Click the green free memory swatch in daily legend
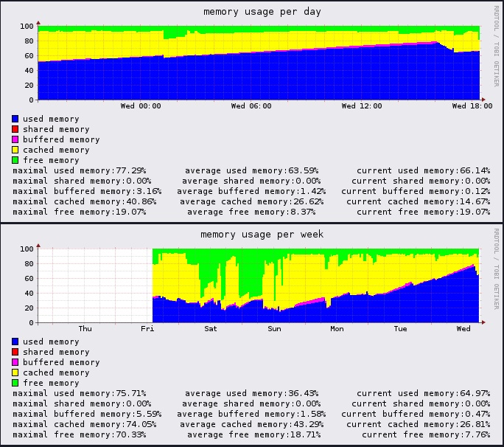The height and width of the screenshot is (447, 504). (x=15, y=160)
